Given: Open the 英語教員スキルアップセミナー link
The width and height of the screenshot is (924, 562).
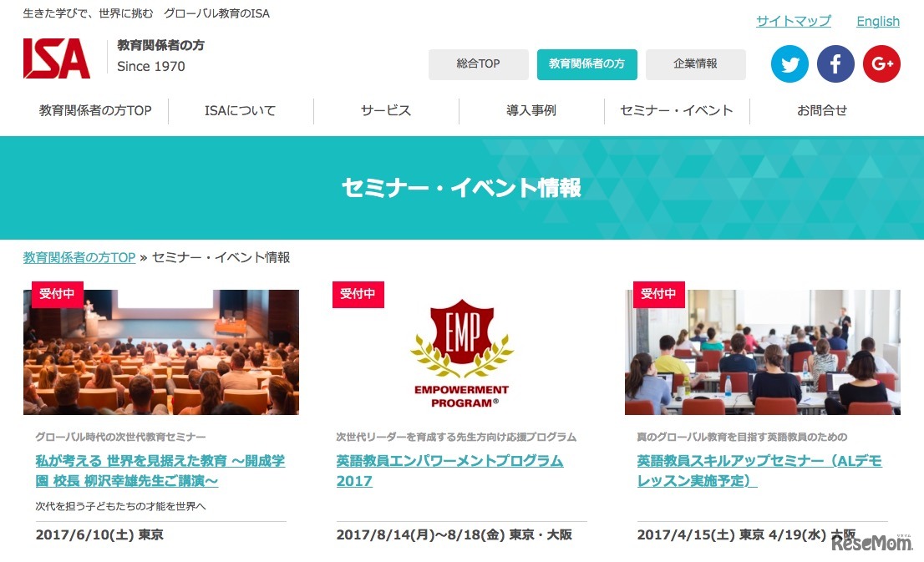Looking at the screenshot, I should click(x=759, y=471).
